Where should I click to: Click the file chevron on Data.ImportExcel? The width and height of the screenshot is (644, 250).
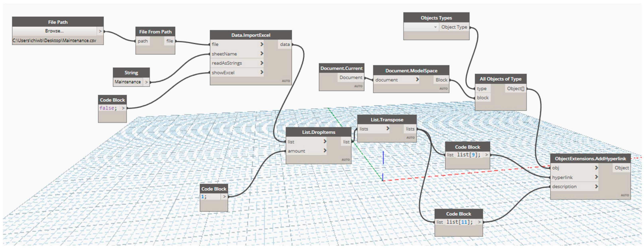click(262, 44)
